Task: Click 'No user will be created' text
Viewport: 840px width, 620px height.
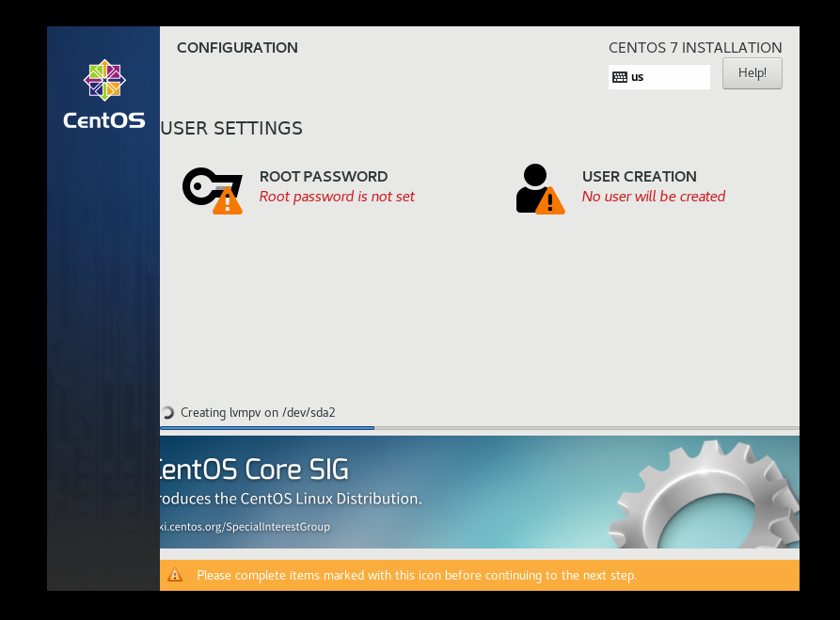Action: coord(654,197)
